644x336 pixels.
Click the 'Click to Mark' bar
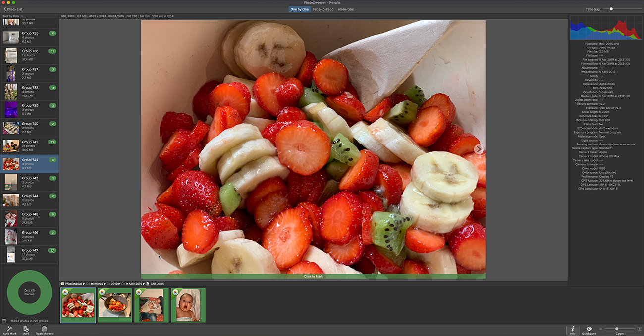[x=313, y=276]
